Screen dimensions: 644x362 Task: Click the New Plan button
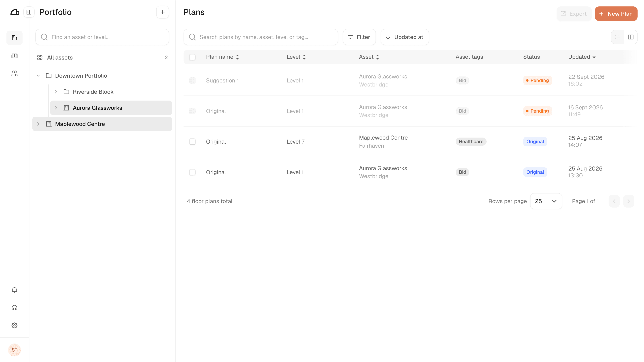tap(616, 14)
